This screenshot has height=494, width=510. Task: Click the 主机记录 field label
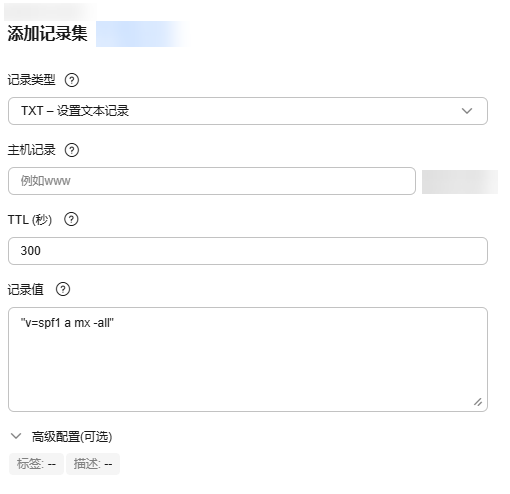click(31, 150)
